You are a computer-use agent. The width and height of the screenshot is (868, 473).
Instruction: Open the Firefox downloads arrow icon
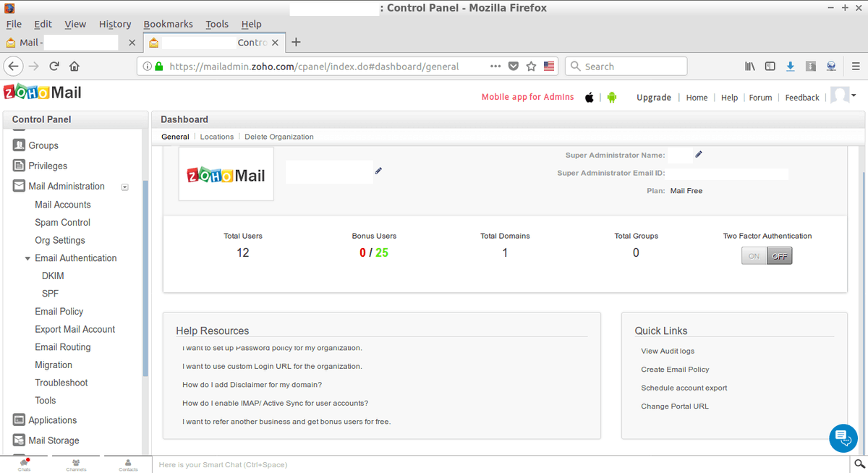pyautogui.click(x=791, y=66)
